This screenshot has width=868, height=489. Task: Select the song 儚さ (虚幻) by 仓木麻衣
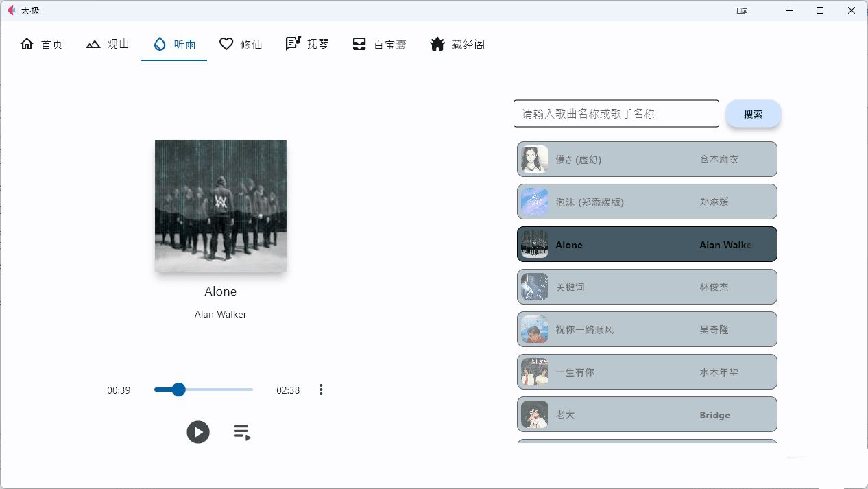(x=647, y=159)
